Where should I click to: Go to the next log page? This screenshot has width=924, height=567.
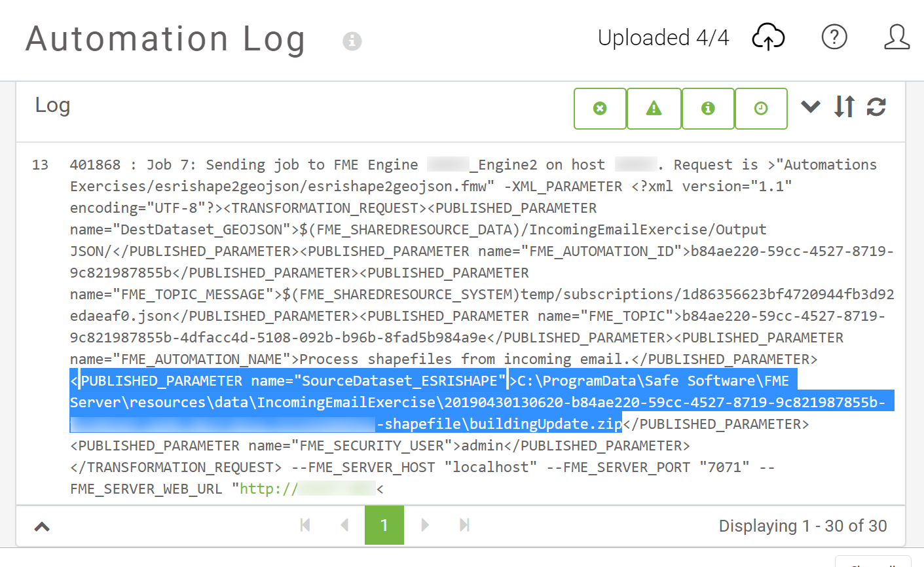point(425,524)
